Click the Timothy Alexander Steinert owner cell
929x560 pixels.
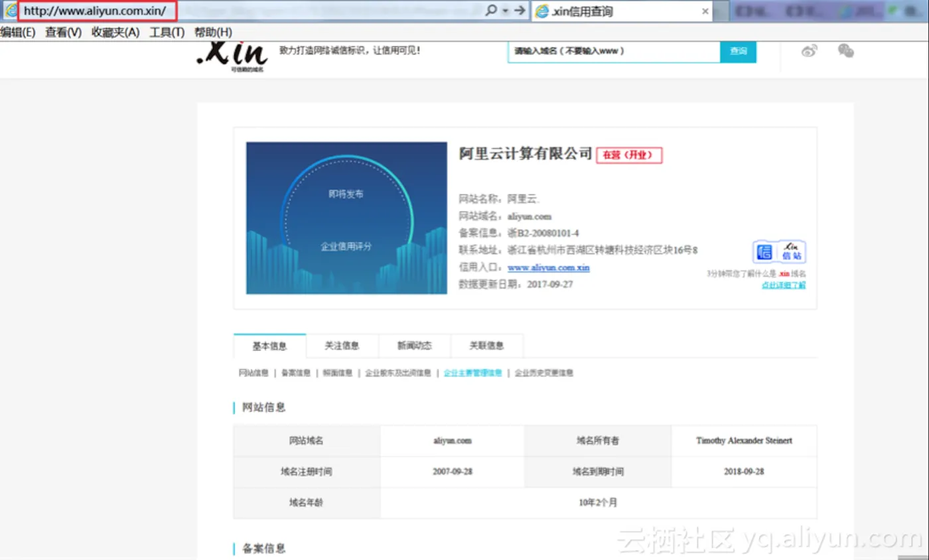coord(744,441)
